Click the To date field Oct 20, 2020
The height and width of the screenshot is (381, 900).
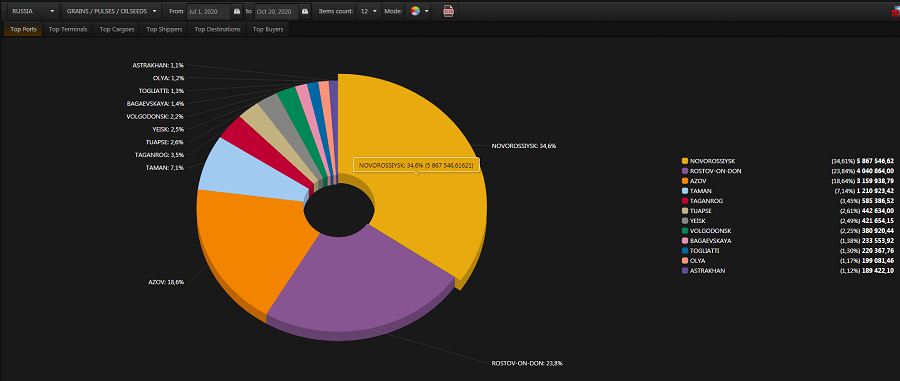point(277,11)
